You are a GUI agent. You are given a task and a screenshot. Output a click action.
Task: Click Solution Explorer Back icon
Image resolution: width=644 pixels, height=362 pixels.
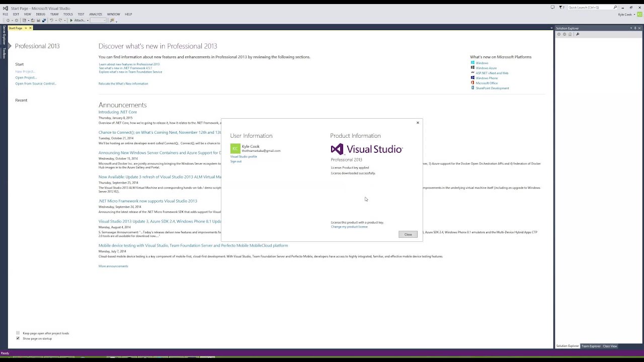pyautogui.click(x=559, y=34)
